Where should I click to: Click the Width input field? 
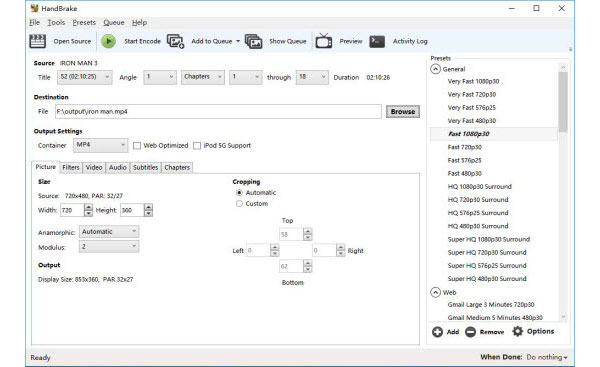pos(72,210)
